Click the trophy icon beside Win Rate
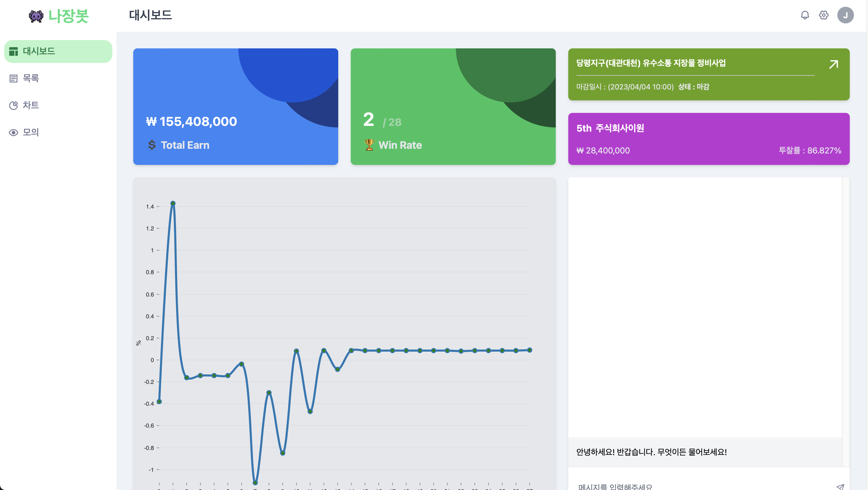The height and width of the screenshot is (490, 868). coord(369,145)
